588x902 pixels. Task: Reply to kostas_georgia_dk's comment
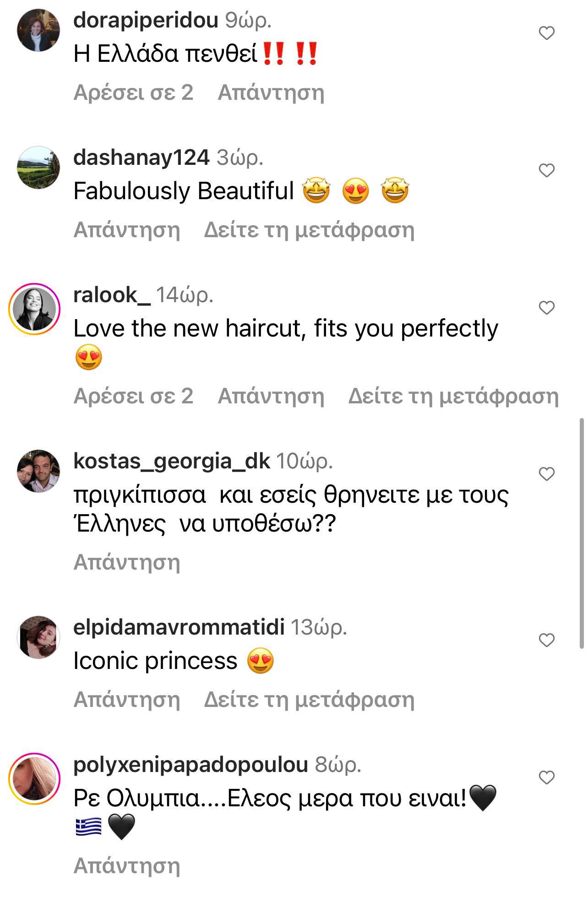(127, 562)
